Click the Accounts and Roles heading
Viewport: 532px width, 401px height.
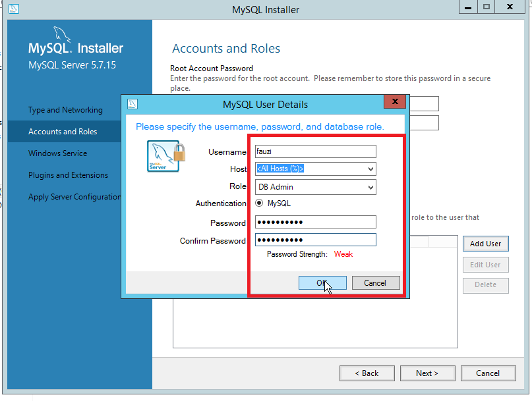point(226,49)
